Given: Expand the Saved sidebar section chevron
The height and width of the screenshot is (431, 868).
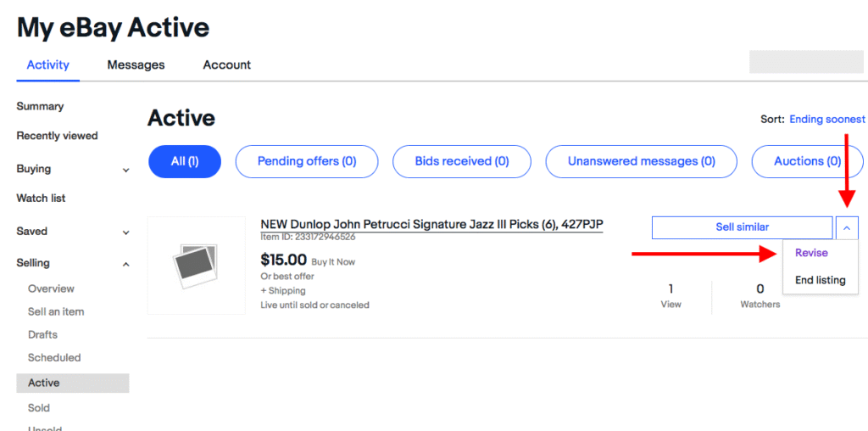Looking at the screenshot, I should 126,232.
